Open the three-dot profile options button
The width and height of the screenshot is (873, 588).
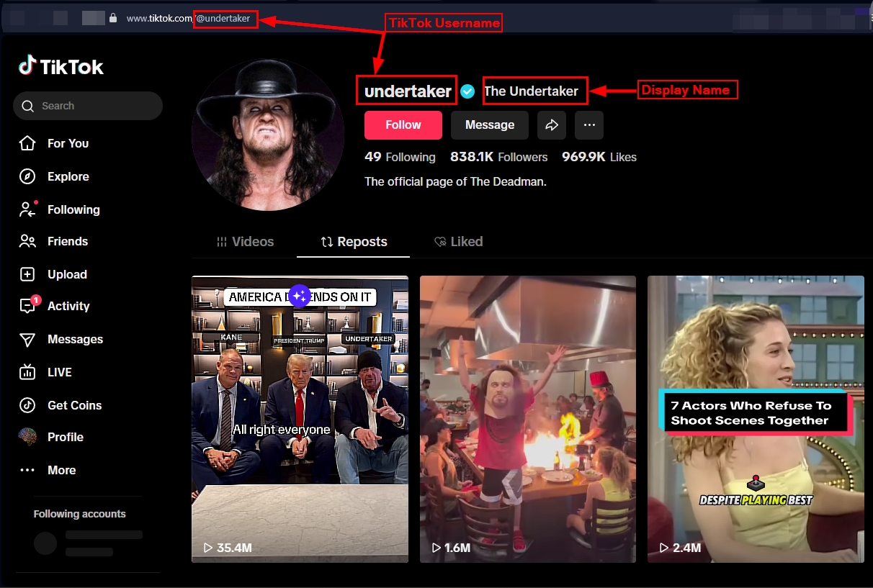pos(589,125)
